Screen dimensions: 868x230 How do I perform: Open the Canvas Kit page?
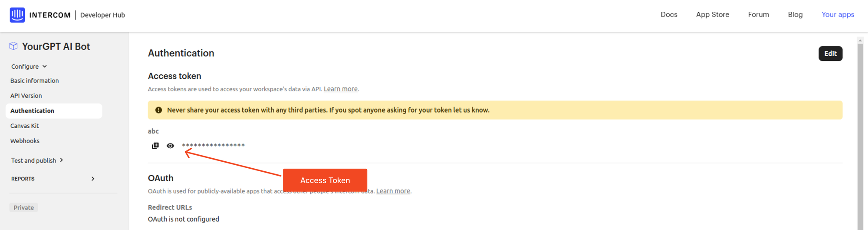click(x=25, y=126)
